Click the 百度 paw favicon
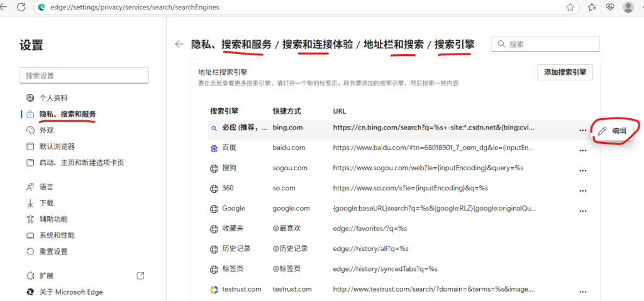This screenshot has width=644, height=301. coord(214,148)
